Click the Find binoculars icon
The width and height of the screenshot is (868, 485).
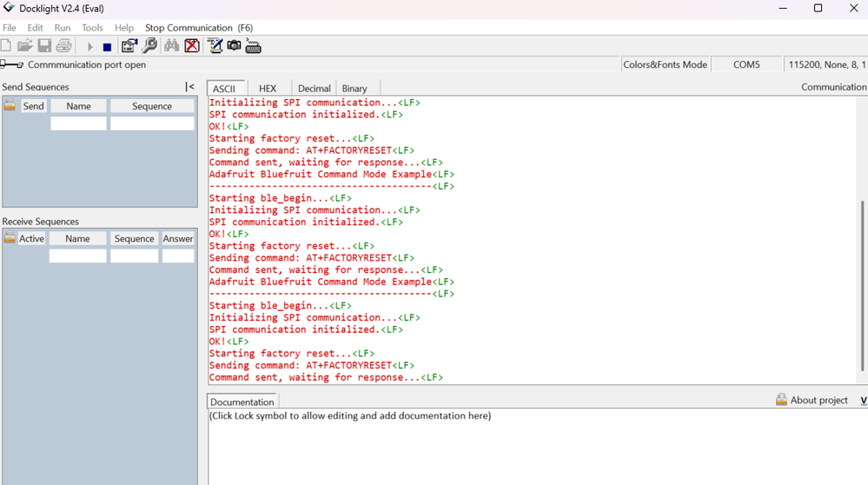[172, 46]
